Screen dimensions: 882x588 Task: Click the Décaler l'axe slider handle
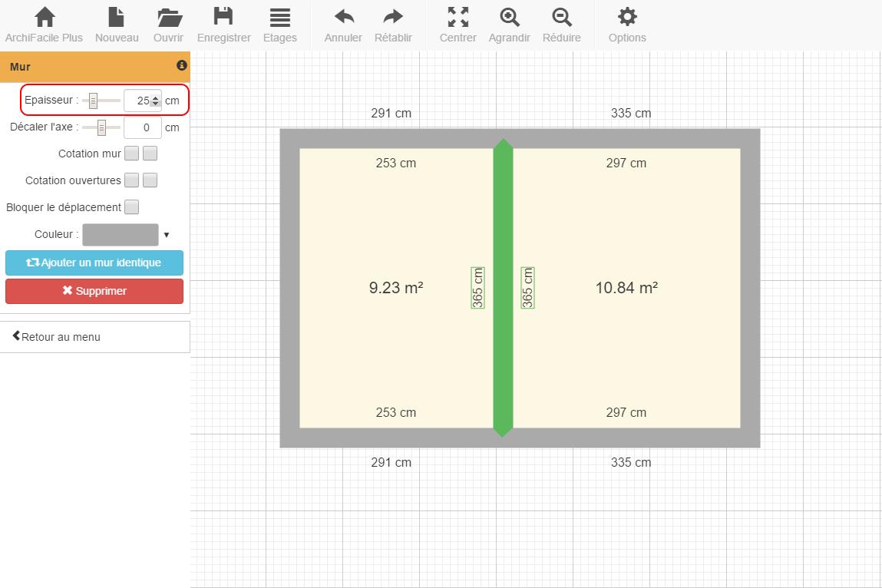101,127
